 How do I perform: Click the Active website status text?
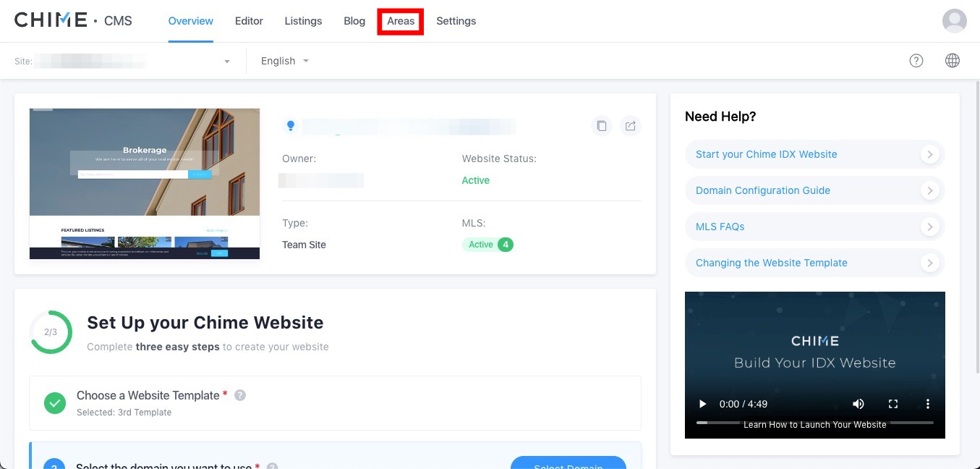click(x=476, y=180)
